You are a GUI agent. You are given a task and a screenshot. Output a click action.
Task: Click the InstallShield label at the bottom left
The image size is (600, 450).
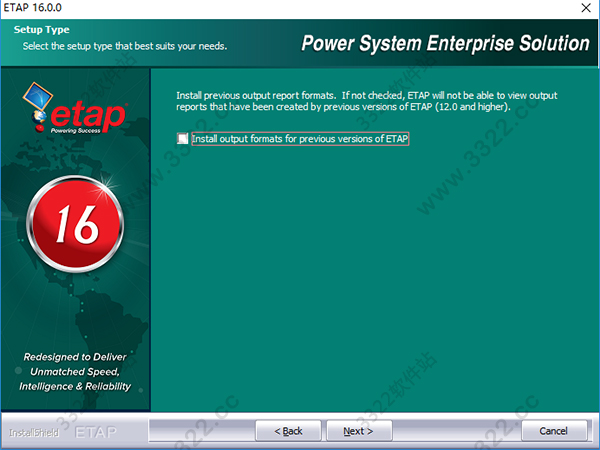tap(34, 432)
